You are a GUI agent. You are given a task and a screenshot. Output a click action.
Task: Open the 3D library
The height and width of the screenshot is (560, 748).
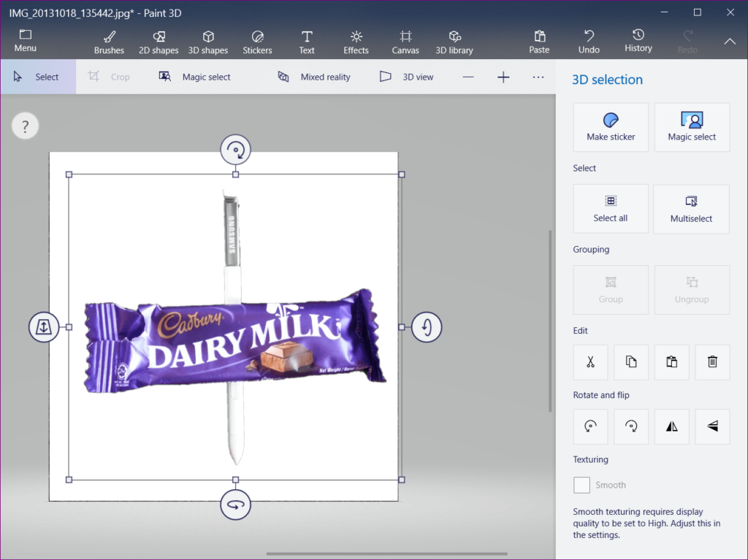[x=454, y=42]
